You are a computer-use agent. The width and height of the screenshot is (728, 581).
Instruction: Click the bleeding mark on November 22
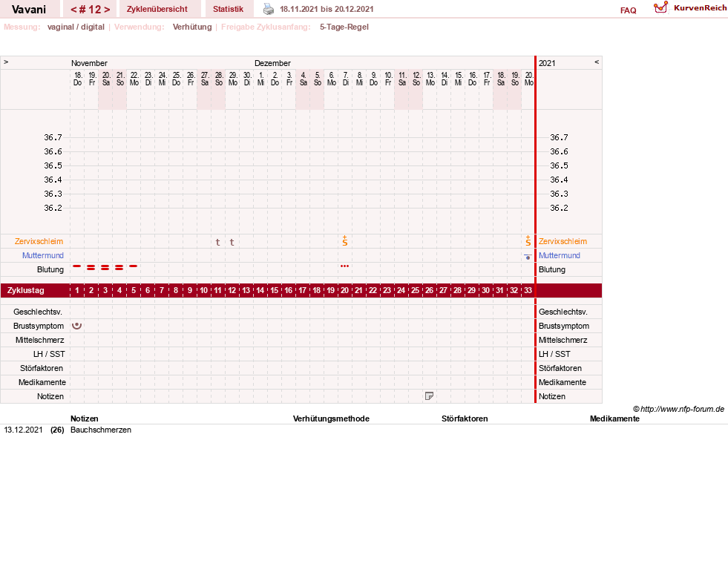134,266
